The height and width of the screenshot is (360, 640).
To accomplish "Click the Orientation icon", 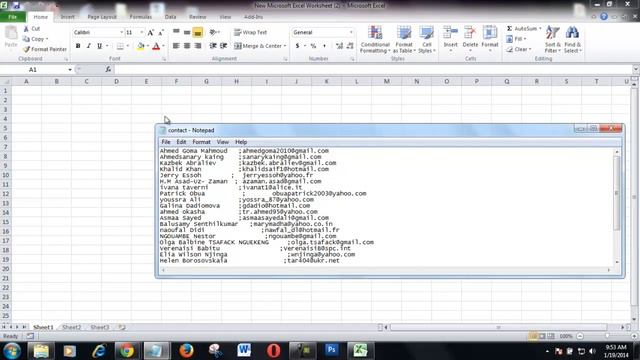I will pyautogui.click(x=213, y=32).
